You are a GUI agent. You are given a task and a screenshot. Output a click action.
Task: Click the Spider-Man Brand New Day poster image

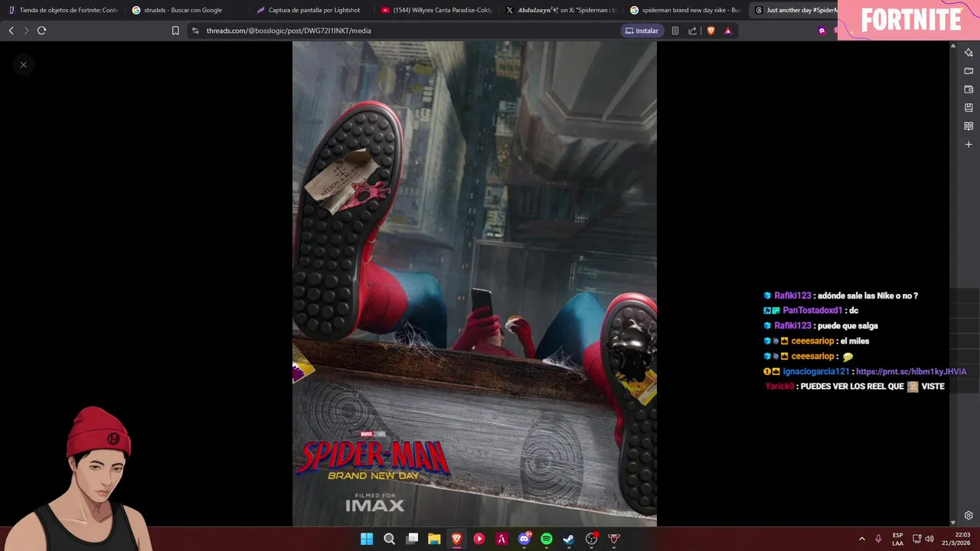pyautogui.click(x=474, y=284)
